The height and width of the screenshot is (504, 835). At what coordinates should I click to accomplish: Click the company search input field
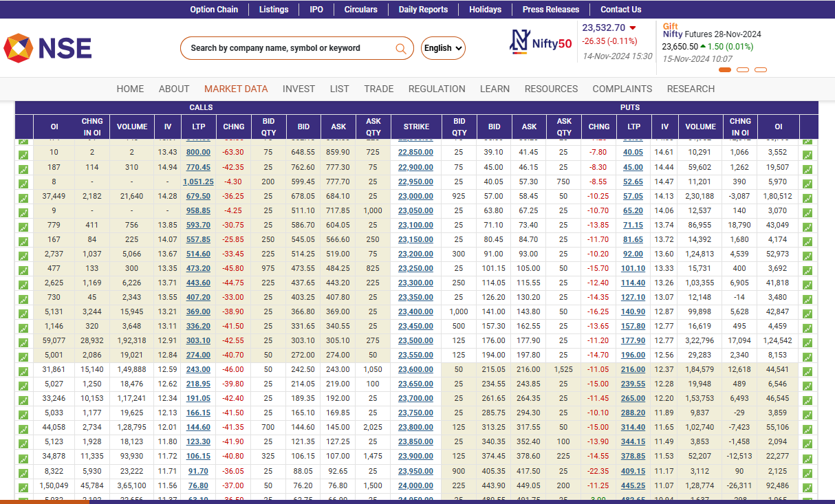coord(289,48)
